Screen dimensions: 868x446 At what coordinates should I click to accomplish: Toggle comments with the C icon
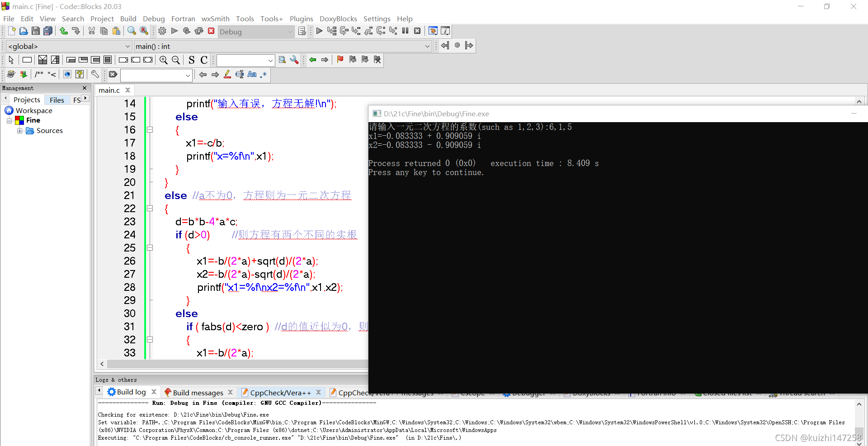(204, 60)
